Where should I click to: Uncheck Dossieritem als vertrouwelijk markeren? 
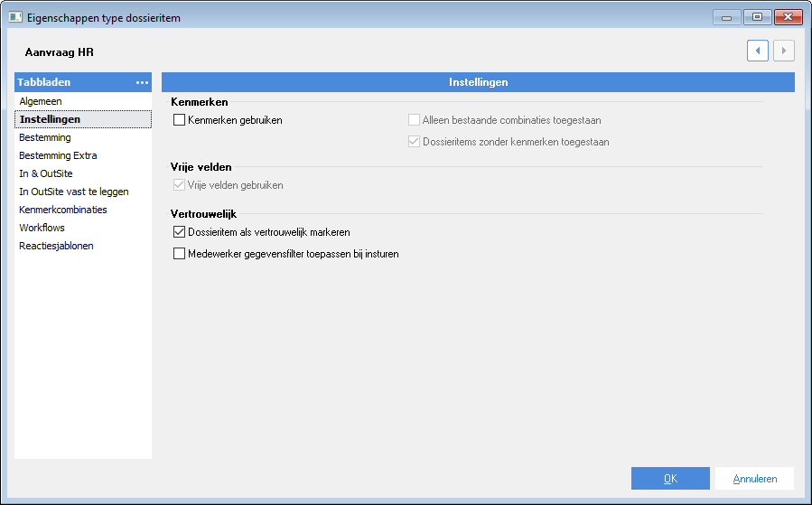point(179,232)
